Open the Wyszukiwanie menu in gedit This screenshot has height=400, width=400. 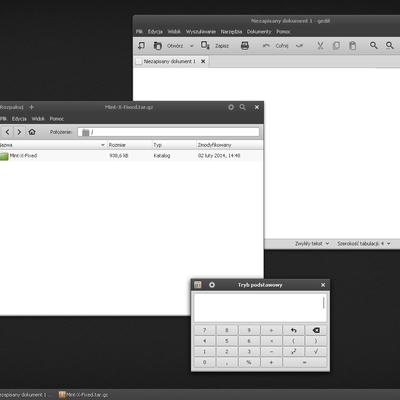click(201, 32)
